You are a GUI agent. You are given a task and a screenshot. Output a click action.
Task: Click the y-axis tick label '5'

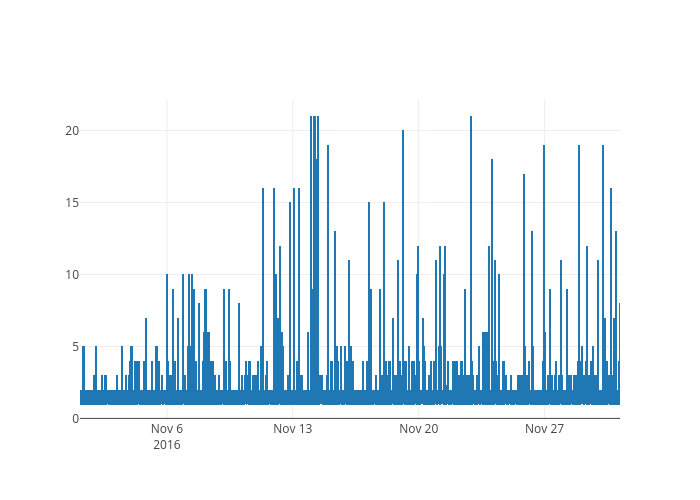coord(75,347)
